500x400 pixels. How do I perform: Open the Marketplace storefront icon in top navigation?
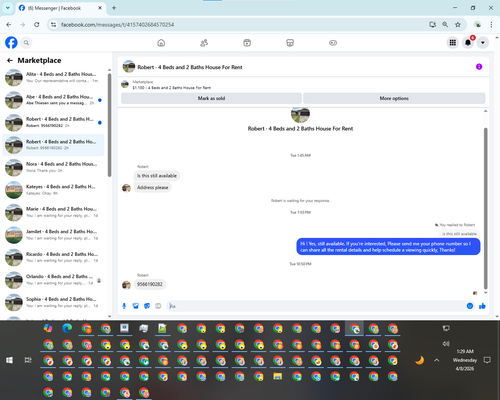[290, 43]
